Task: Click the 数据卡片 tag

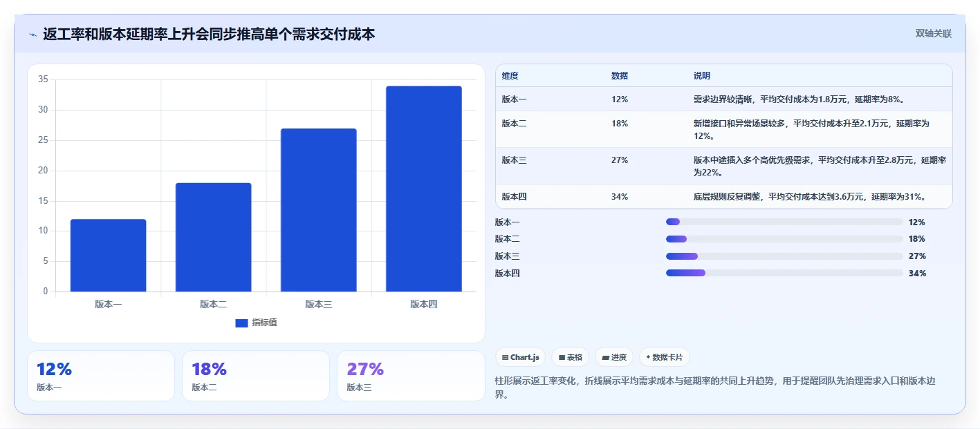Action: (664, 357)
